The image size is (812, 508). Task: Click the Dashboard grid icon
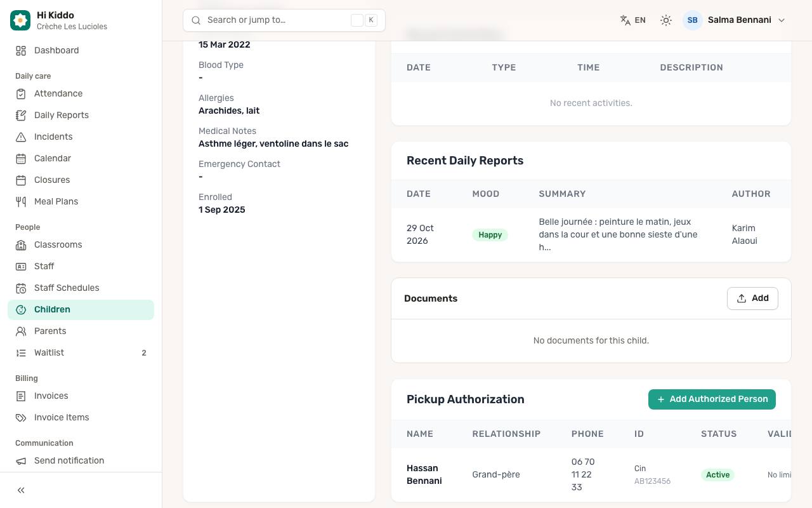pyautogui.click(x=21, y=50)
